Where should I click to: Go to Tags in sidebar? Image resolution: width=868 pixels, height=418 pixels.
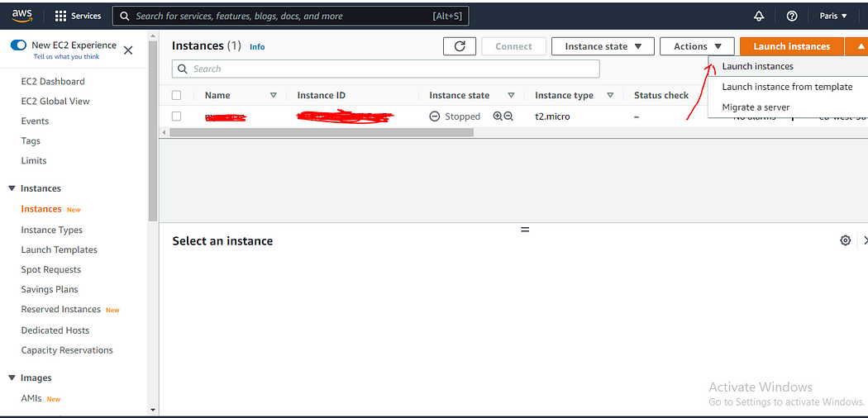pyautogui.click(x=31, y=141)
